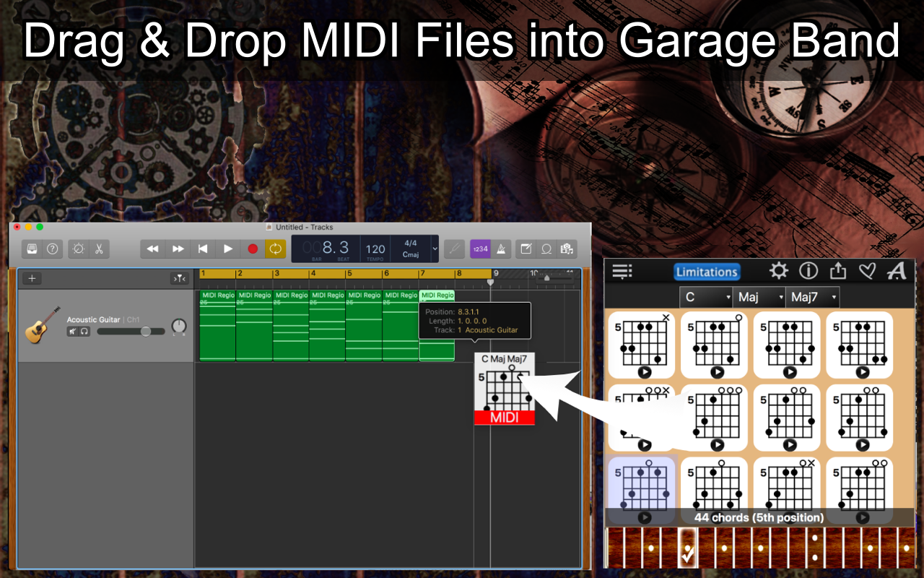Start playback with the Play button
The height and width of the screenshot is (578, 924).
(x=228, y=249)
